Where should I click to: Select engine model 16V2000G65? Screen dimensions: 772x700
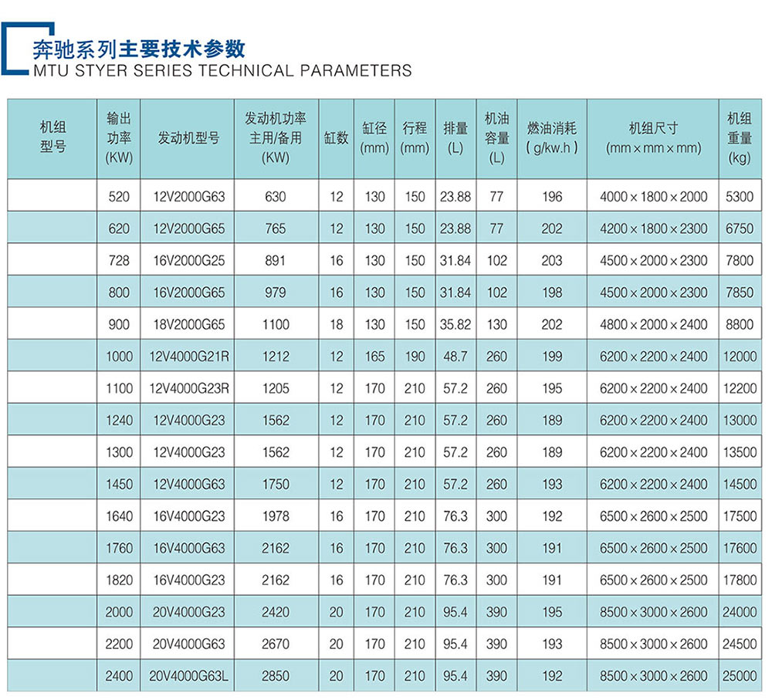point(189,293)
